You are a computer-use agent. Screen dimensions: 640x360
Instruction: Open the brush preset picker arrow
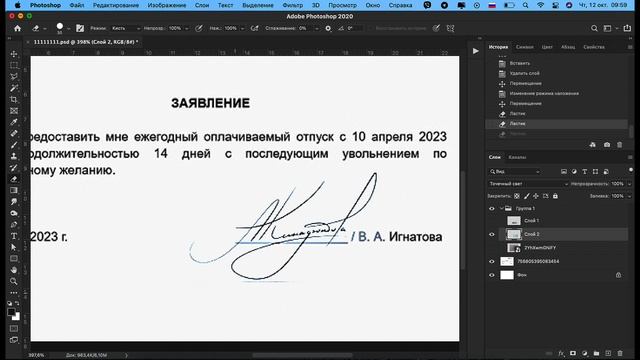pyautogui.click(x=68, y=29)
